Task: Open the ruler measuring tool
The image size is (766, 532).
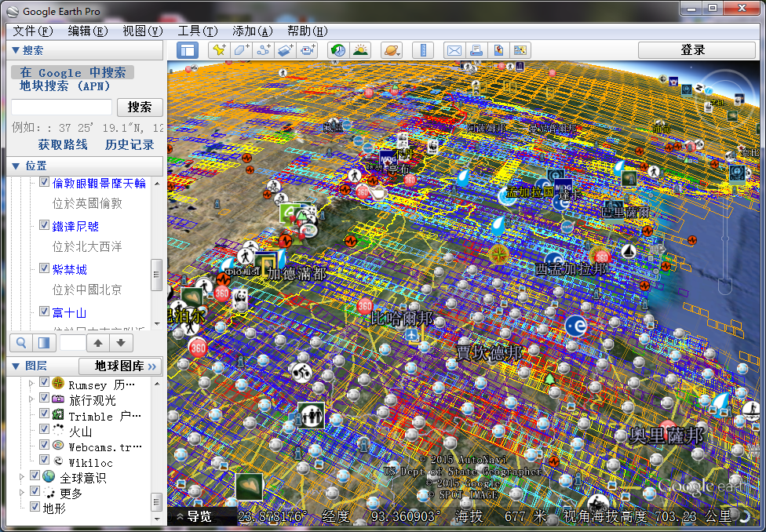Action: [x=423, y=50]
